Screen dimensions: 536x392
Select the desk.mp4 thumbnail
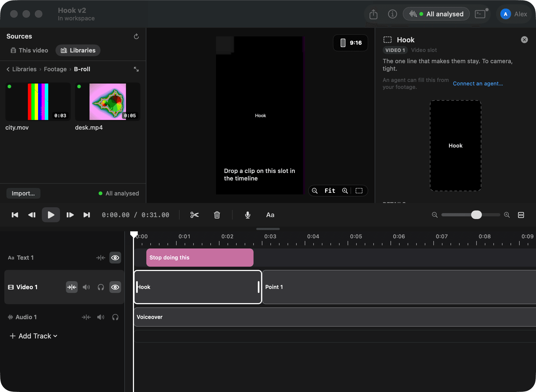(108, 102)
